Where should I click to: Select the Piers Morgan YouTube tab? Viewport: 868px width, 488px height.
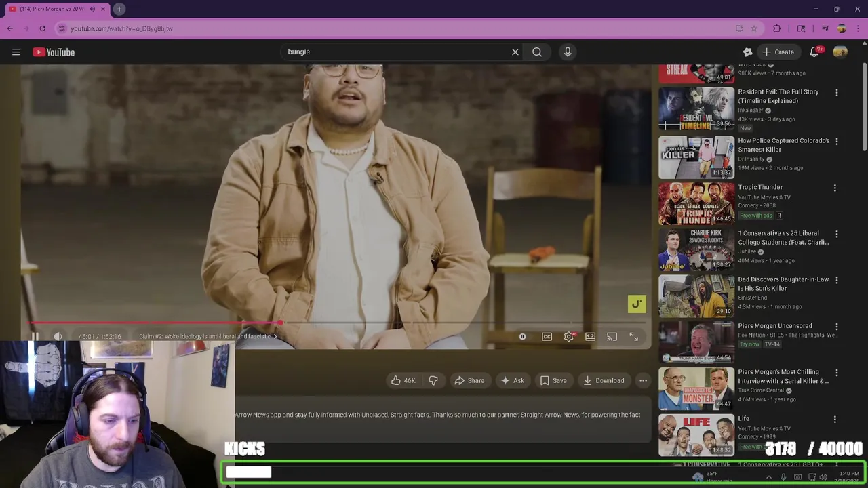pyautogui.click(x=57, y=9)
